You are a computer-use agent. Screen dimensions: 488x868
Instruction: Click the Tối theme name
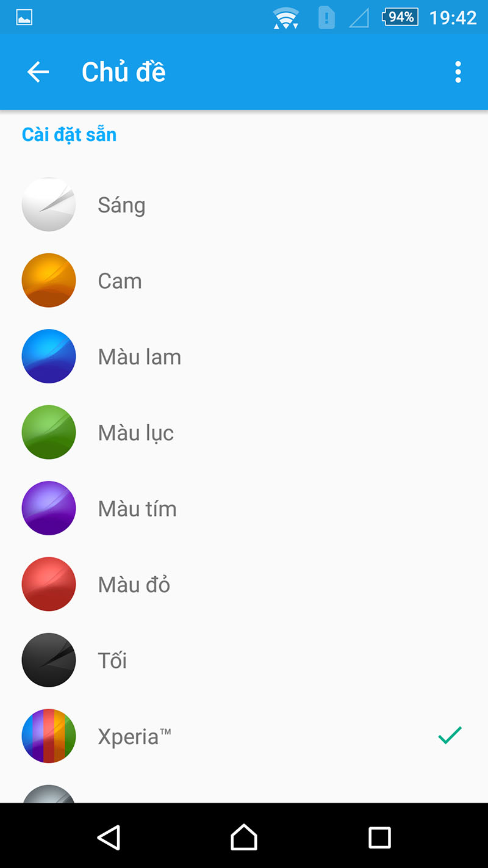(112, 660)
